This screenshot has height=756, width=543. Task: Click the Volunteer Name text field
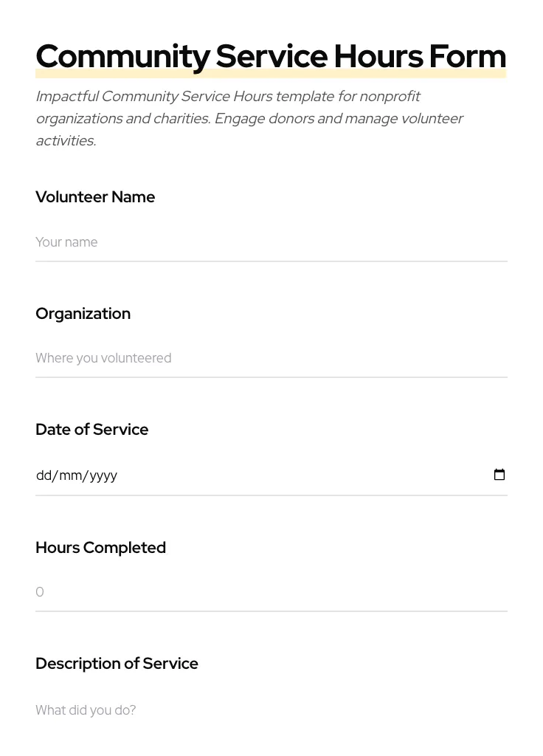point(271,242)
